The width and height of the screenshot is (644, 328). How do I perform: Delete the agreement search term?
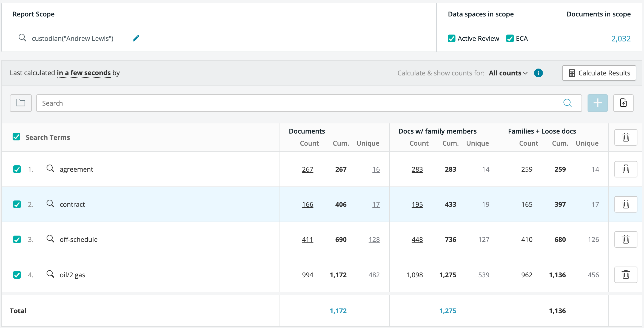626,169
